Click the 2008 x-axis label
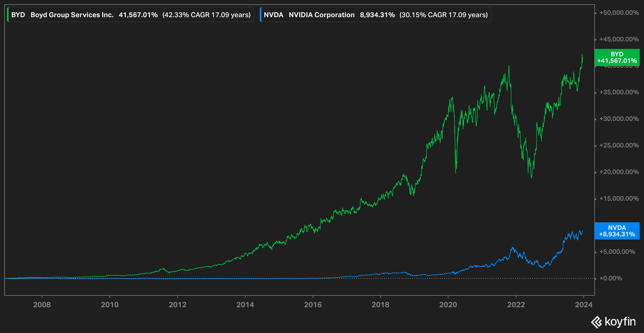Screen dimensions: 644x333 (x=42, y=305)
